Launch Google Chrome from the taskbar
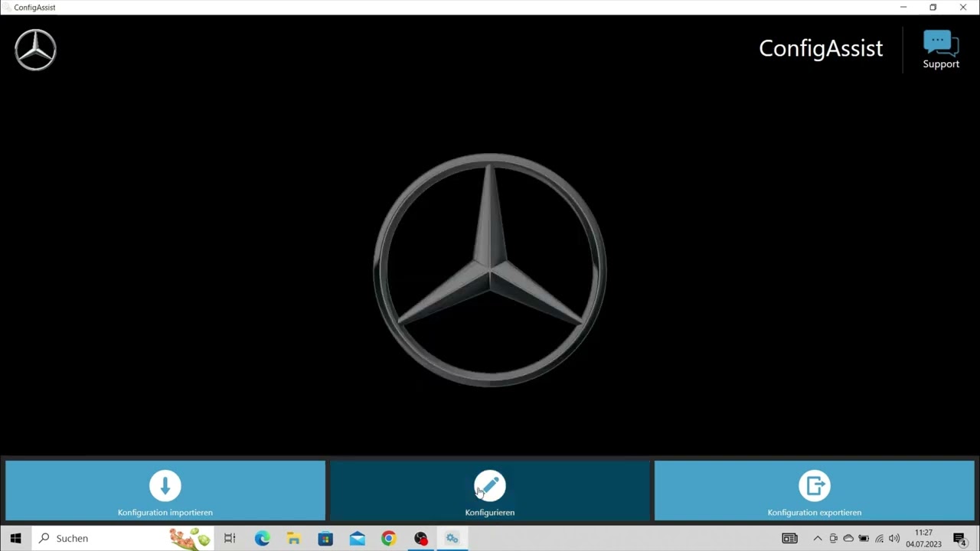The height and width of the screenshot is (551, 980). (x=389, y=539)
